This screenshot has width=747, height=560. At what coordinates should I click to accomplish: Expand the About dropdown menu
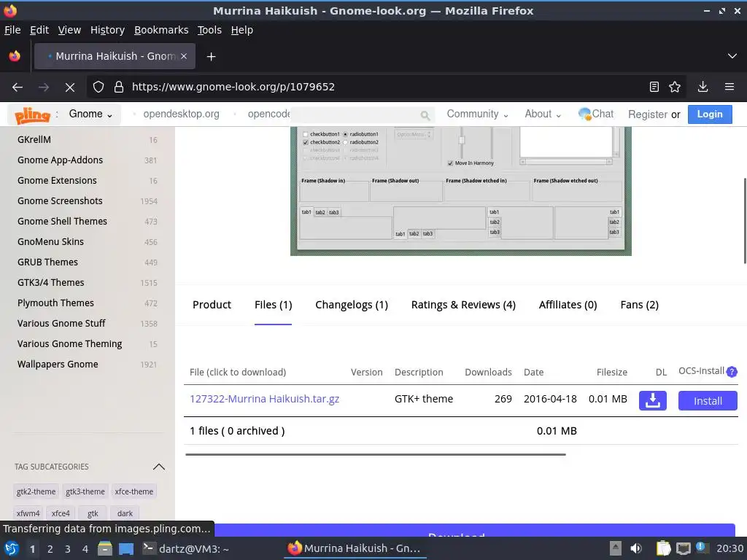(543, 114)
